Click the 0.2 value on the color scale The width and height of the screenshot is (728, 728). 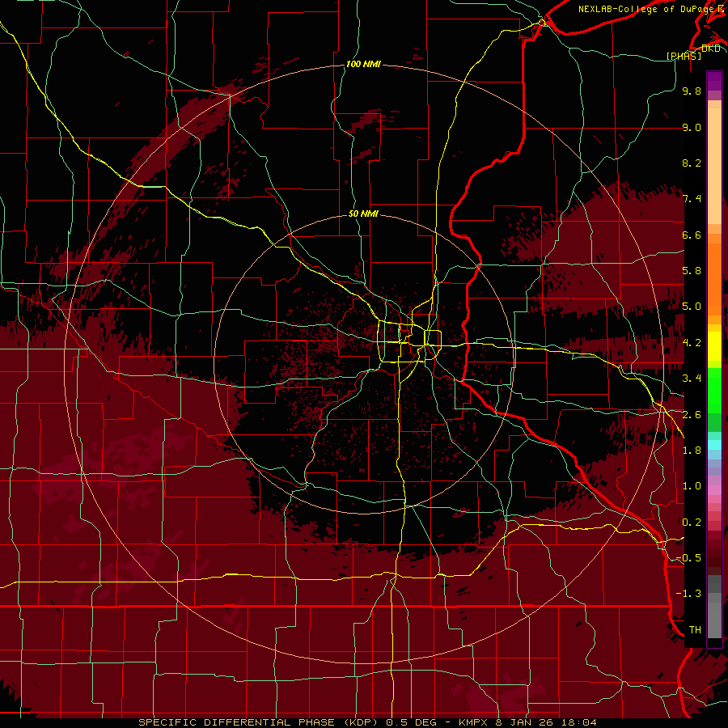[692, 523]
